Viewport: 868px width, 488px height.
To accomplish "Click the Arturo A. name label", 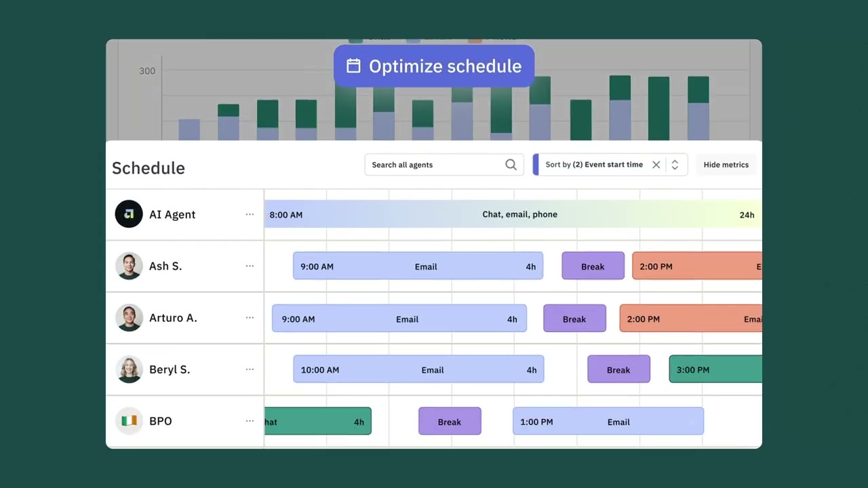I will click(x=173, y=317).
